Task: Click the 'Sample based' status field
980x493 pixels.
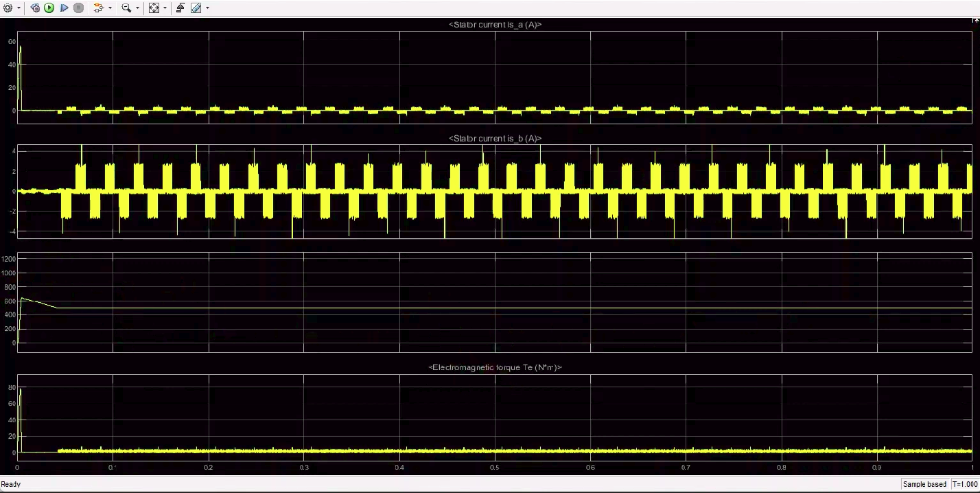Action: tap(924, 484)
